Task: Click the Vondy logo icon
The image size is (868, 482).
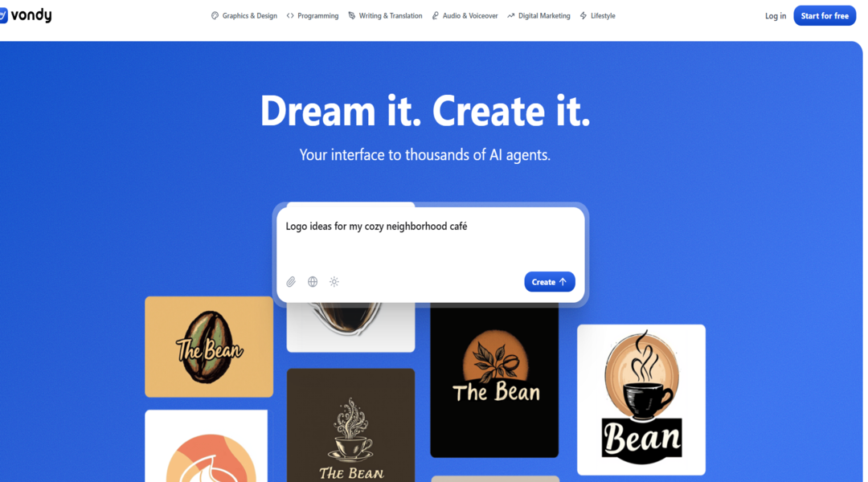Action: coord(3,15)
